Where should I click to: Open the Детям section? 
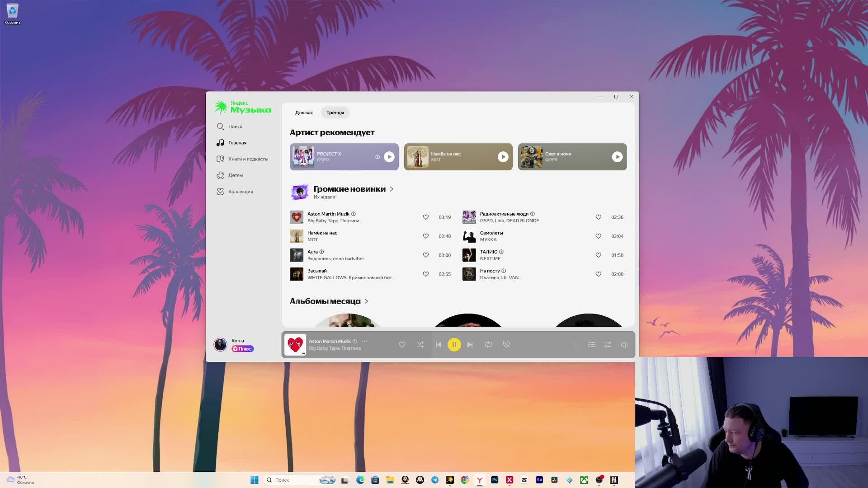pos(235,175)
